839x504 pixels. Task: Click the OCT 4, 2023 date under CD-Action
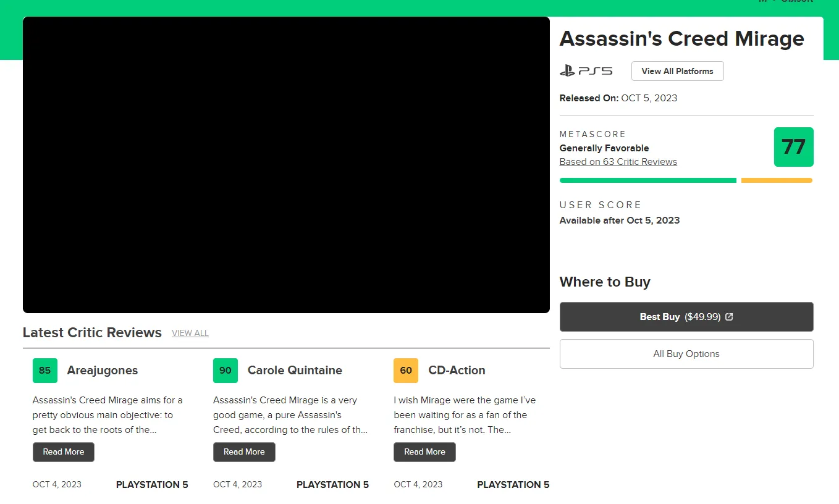tap(418, 485)
